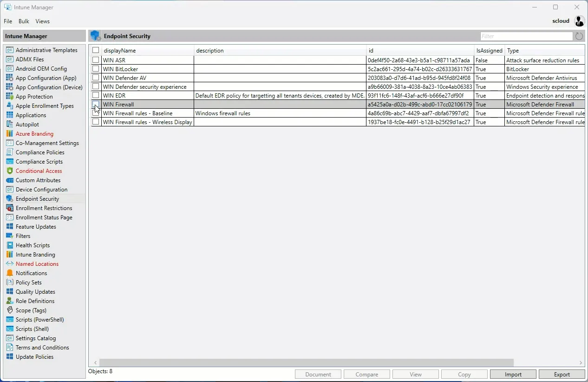Click the WIN BitLocker id cell
588x382 pixels.
pyautogui.click(x=420, y=69)
